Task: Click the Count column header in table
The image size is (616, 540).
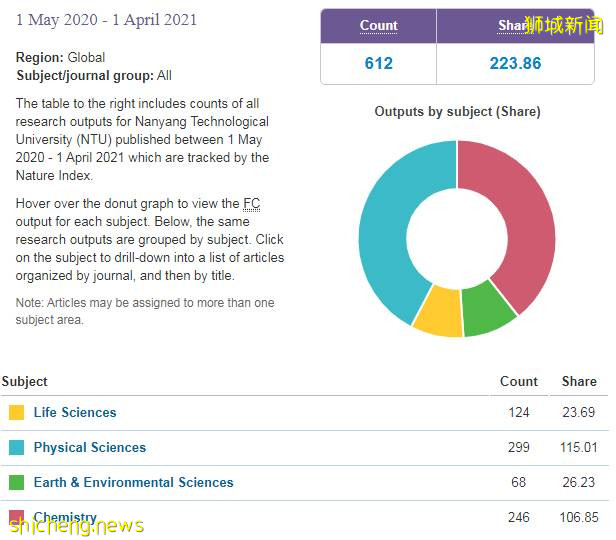Action: click(519, 381)
